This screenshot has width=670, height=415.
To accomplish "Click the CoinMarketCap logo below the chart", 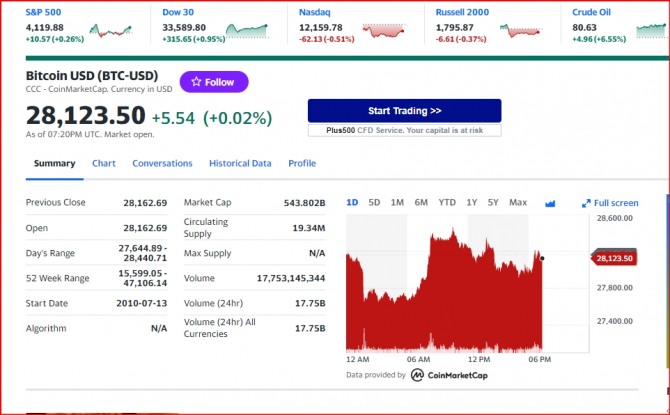I will (x=449, y=375).
